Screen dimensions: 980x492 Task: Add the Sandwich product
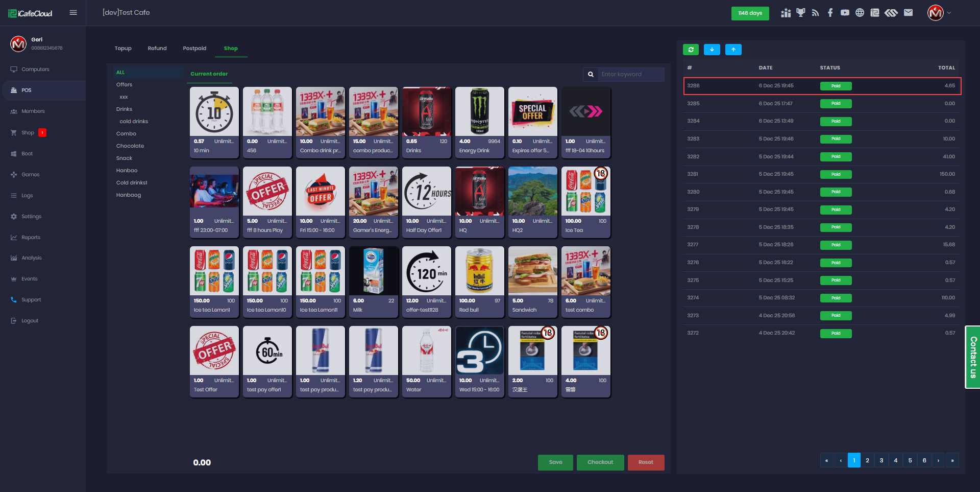[533, 282]
